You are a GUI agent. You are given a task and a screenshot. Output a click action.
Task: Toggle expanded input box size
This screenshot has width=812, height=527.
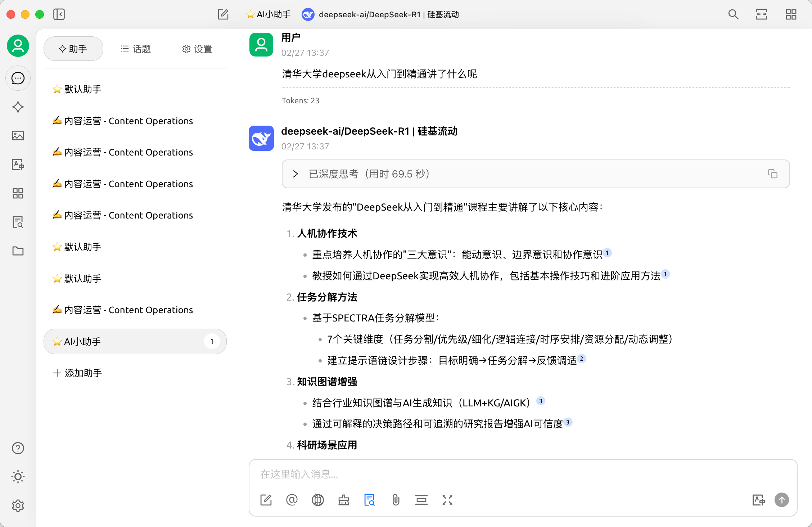coord(447,500)
